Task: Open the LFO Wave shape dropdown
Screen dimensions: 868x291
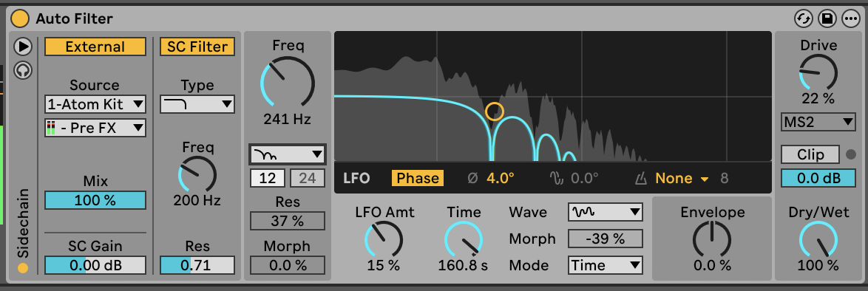Action: tap(605, 212)
